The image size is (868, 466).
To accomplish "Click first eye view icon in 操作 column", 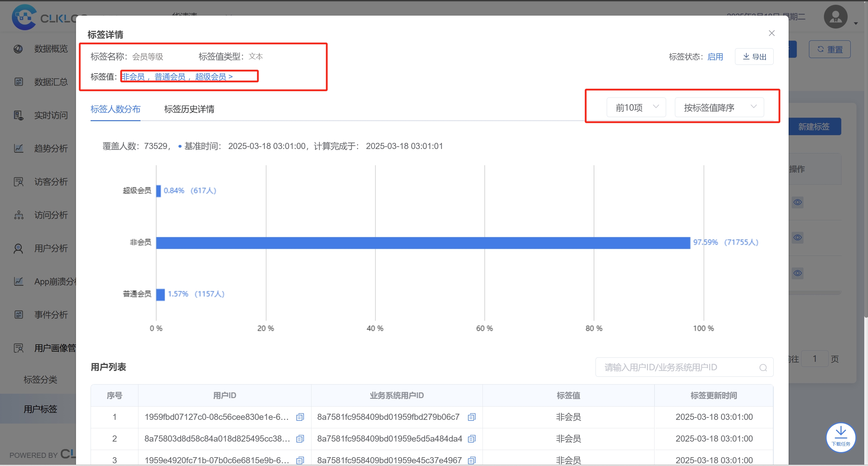I will tap(797, 202).
